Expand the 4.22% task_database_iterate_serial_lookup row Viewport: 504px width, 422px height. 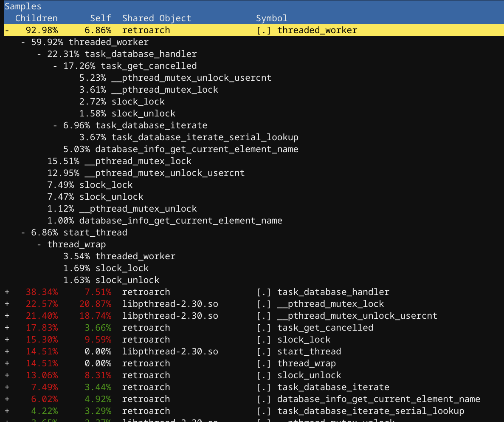(7, 411)
